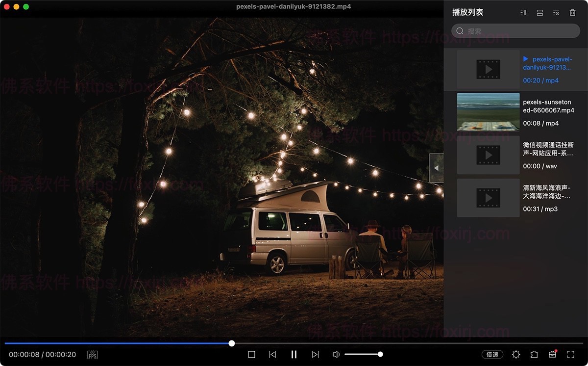The width and height of the screenshot is (588, 366).
Task: Skip to the next video
Action: coord(315,354)
